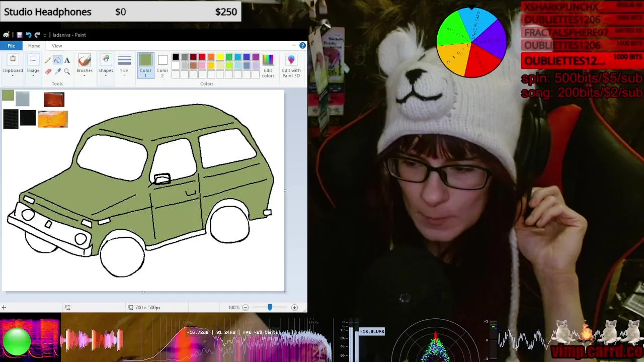
Task: Open the Paint app icon menu in title bar
Action: [6, 35]
